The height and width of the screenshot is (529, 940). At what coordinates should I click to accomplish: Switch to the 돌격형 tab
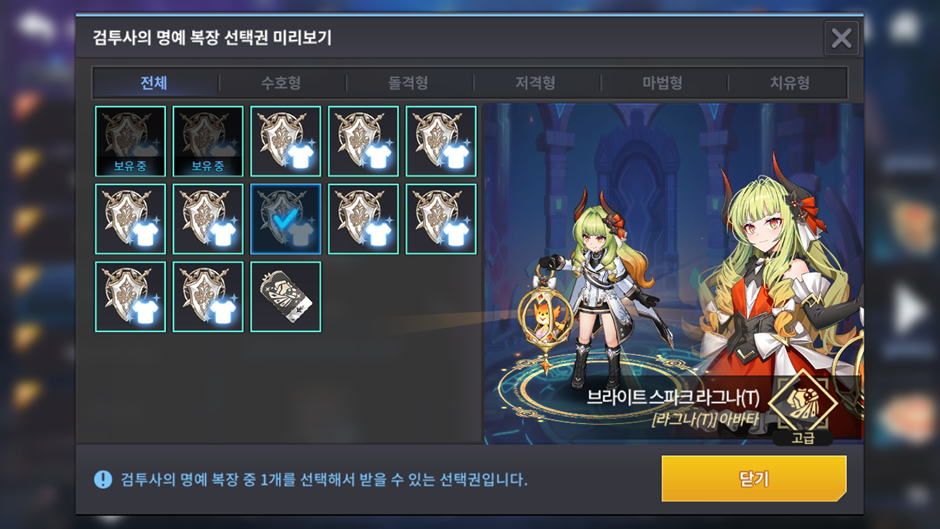click(x=408, y=83)
